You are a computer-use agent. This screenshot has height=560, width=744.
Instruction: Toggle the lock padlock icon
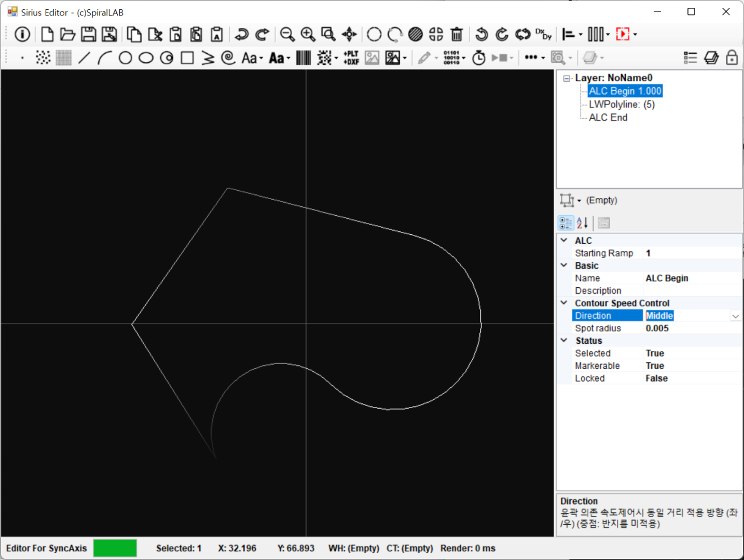click(x=732, y=58)
